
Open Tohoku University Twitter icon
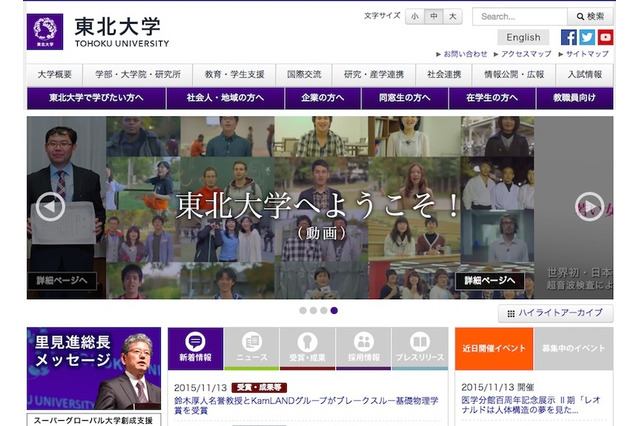[587, 37]
